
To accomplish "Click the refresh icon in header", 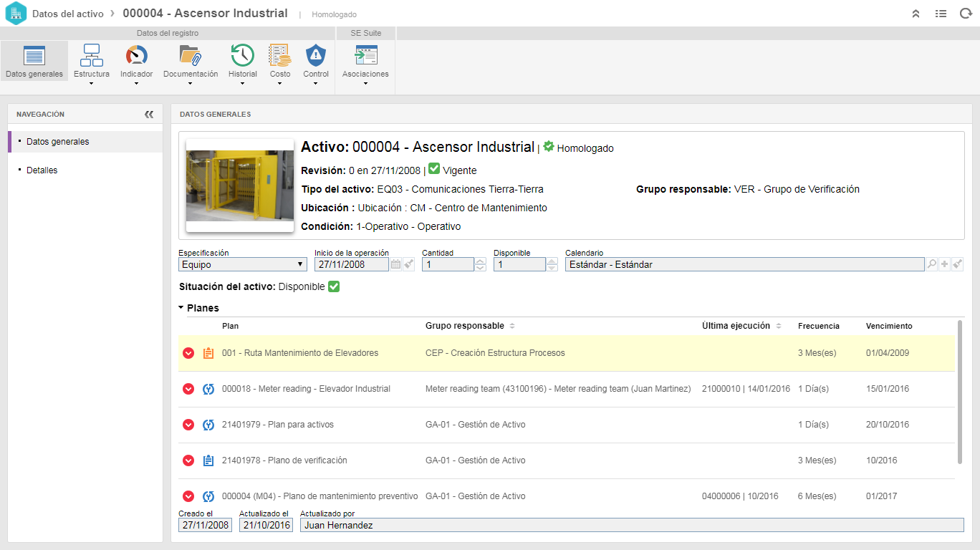I will (x=965, y=14).
